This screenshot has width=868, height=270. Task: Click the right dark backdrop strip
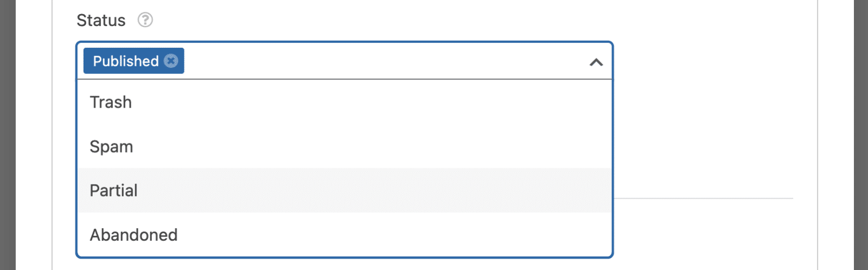click(861, 135)
